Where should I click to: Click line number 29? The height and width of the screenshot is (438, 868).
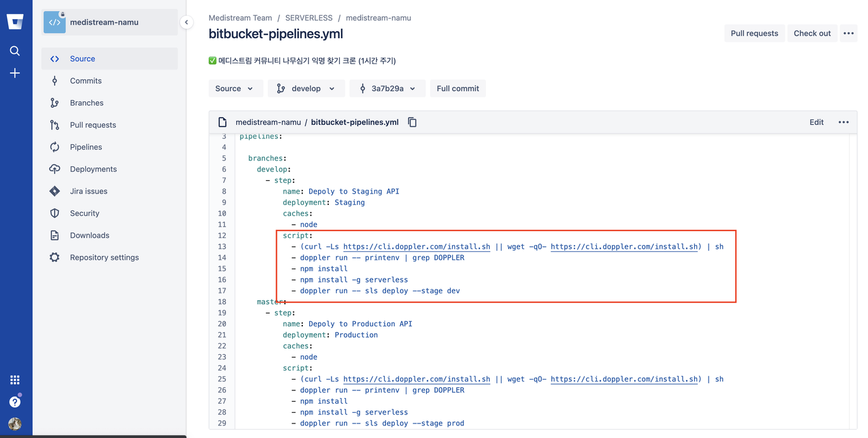[x=222, y=423]
